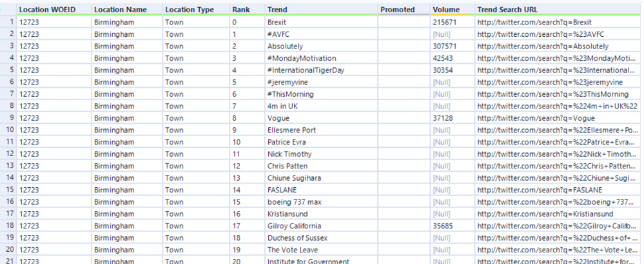Click the Location WOEID column header
The width and height of the screenshot is (644, 264).
pyautogui.click(x=54, y=10)
